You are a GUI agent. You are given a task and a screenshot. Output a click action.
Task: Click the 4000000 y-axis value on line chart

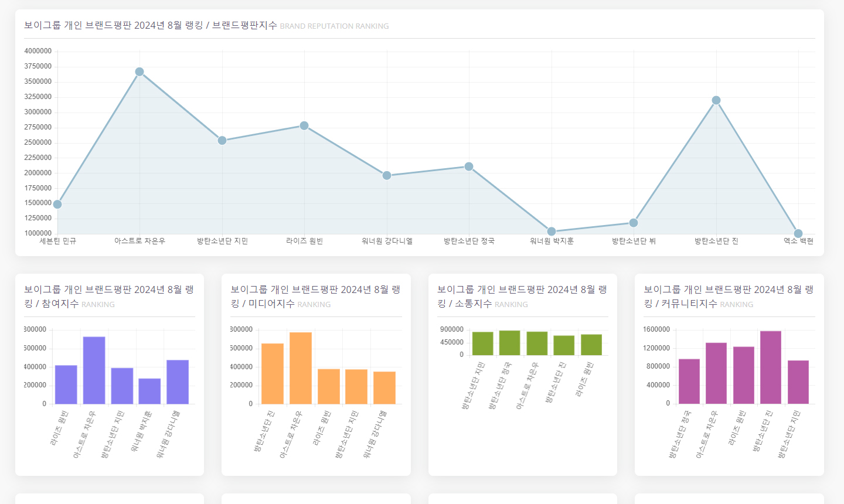(38, 52)
